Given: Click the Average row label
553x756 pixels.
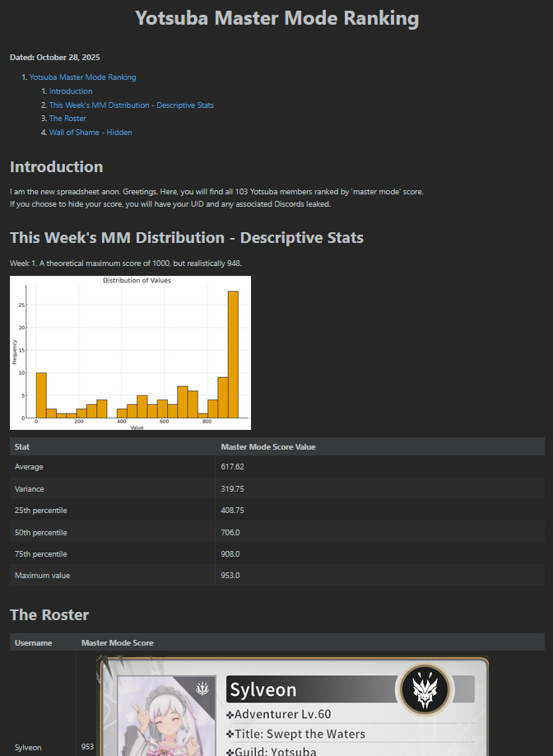Looking at the screenshot, I should pos(29,467).
